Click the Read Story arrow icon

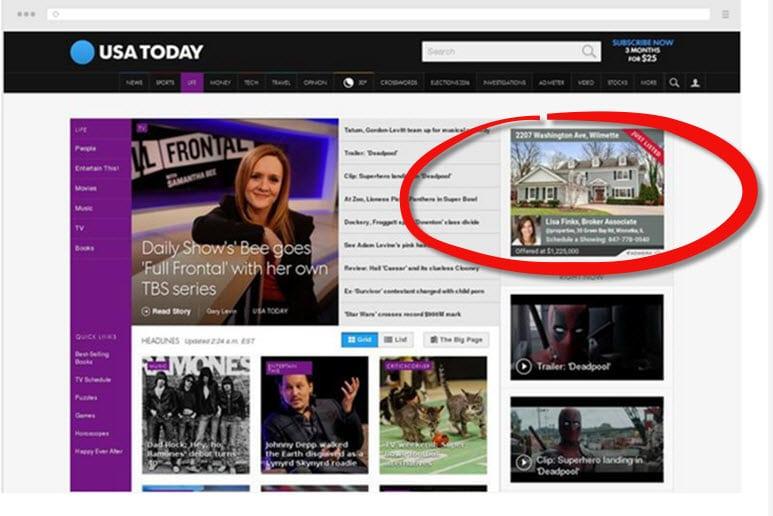(146, 311)
